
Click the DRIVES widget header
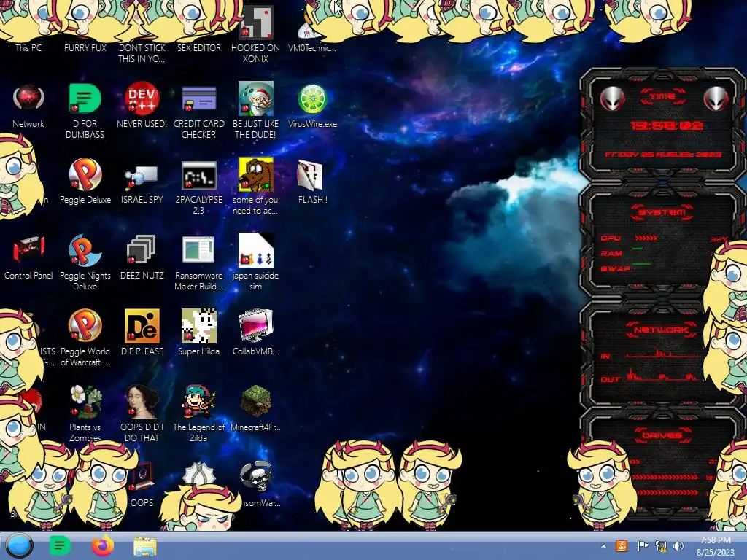pos(662,435)
